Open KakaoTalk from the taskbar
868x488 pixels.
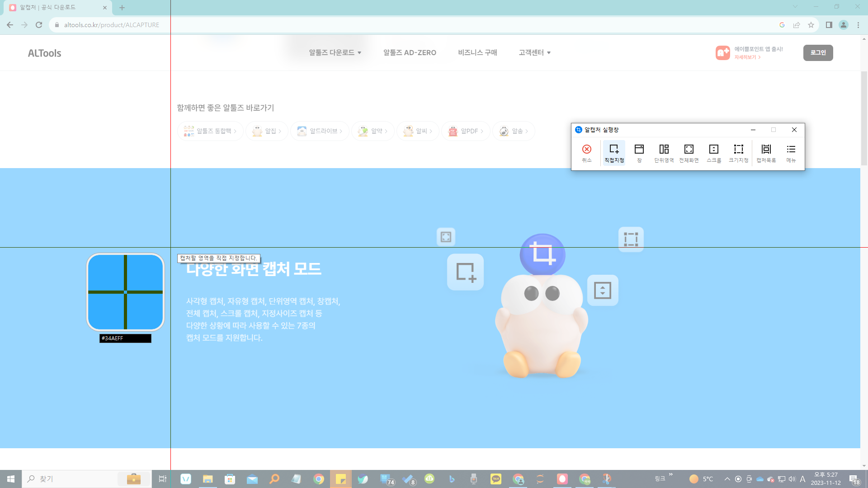pyautogui.click(x=495, y=479)
